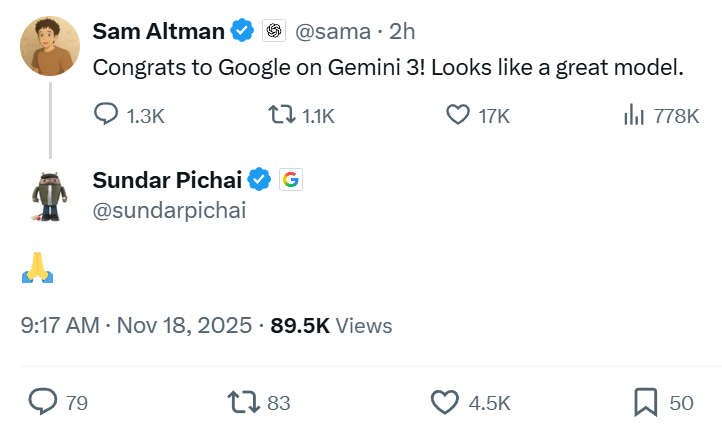Click the 2h timestamp on Sam's tweet
The width and height of the screenshot is (722, 432).
(402, 31)
